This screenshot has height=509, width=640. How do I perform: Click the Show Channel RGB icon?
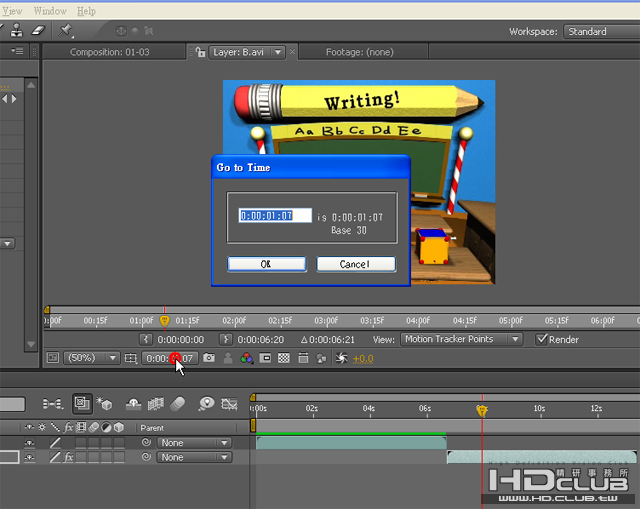tap(246, 358)
